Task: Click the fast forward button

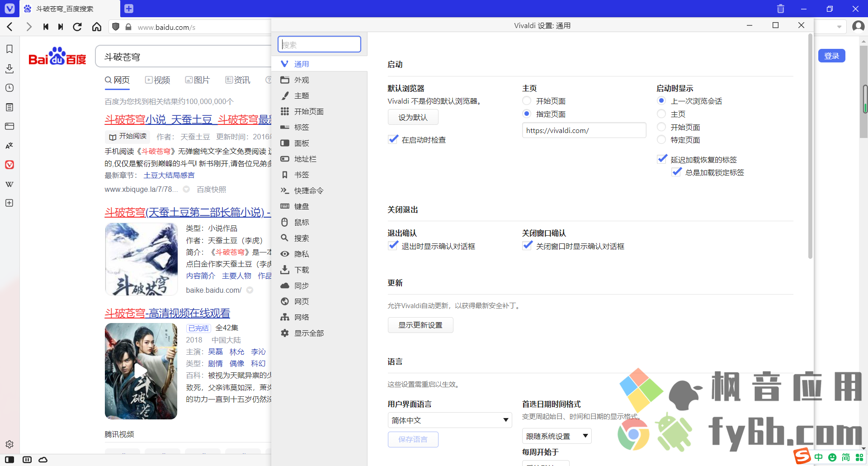Action: [x=61, y=27]
